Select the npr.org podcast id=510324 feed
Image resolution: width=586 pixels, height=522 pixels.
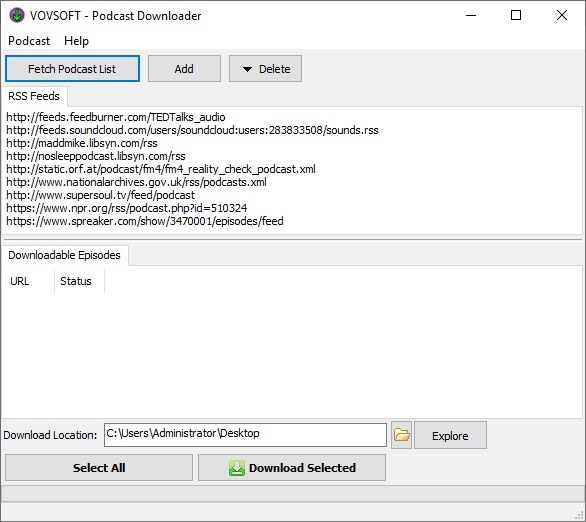127,208
